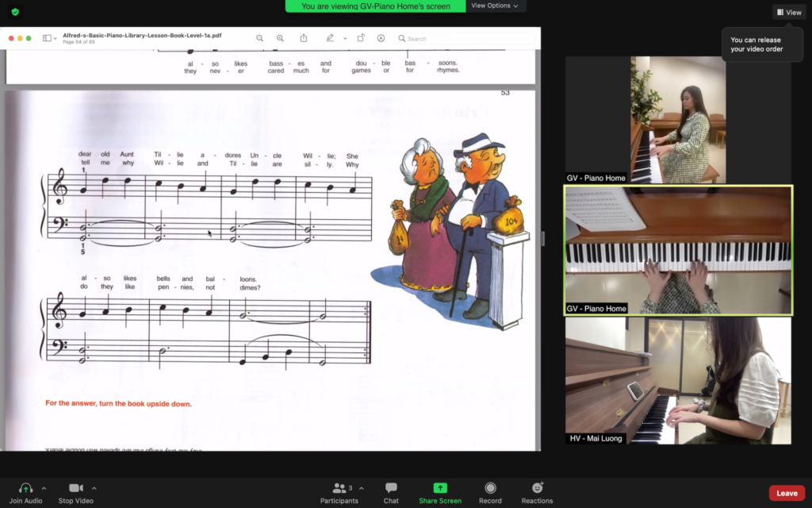Screen dimensions: 812x508
Task: Open the View Options dropdown
Action: (x=494, y=6)
